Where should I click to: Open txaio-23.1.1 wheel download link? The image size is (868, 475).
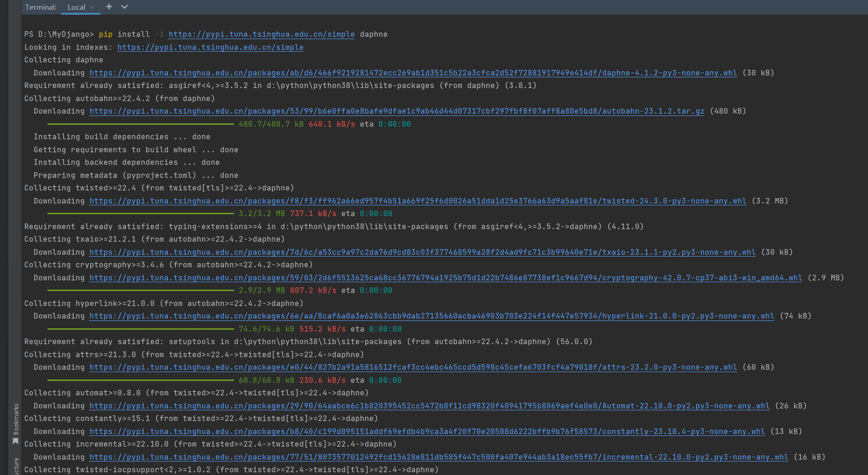[x=422, y=252]
